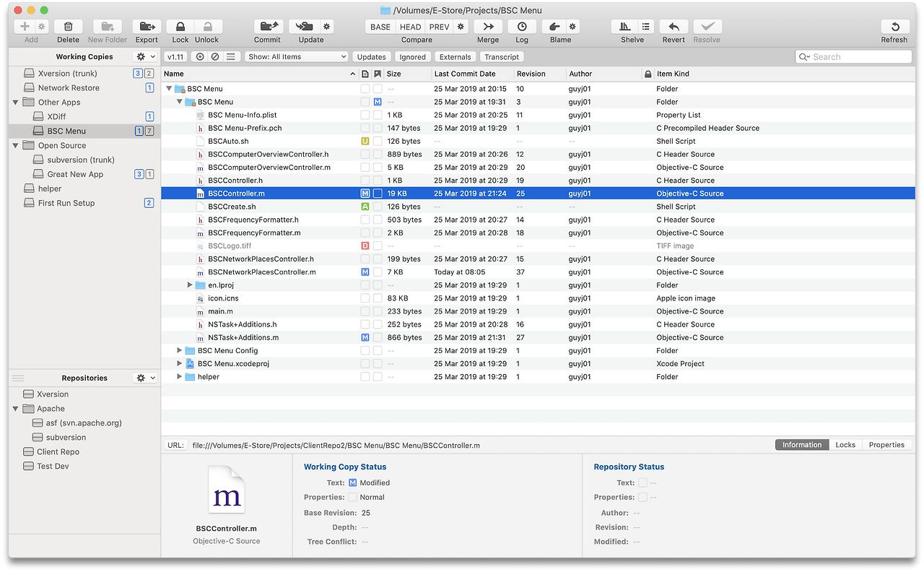
Task: Click the magnifier icon in Search field
Action: click(x=805, y=56)
